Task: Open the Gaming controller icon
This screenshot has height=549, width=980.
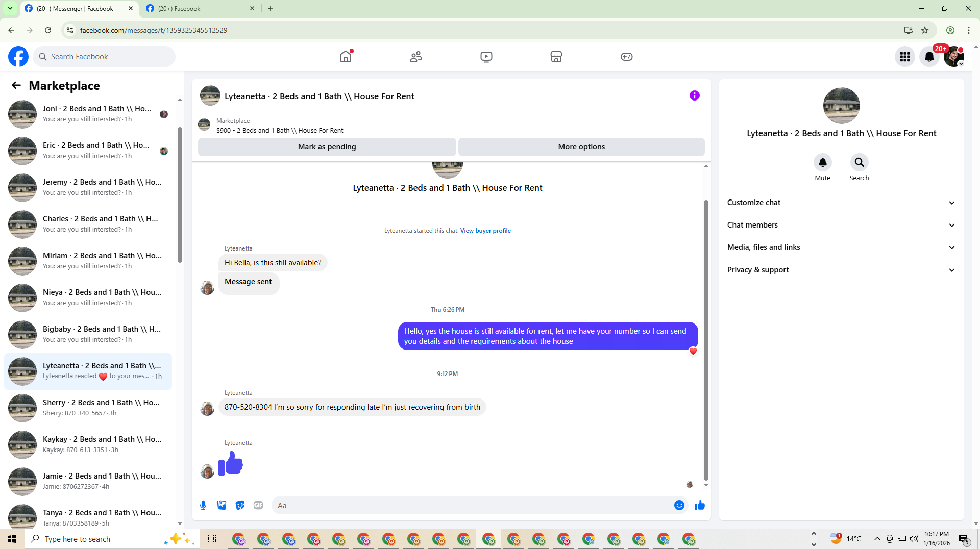Action: pyautogui.click(x=627, y=57)
